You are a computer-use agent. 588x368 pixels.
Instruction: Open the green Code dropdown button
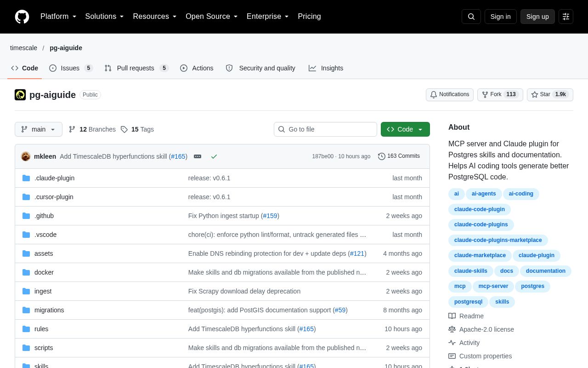[405, 129]
